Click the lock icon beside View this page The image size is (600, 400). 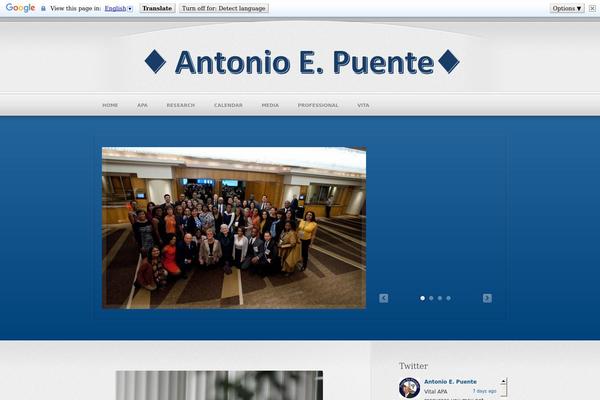point(43,8)
